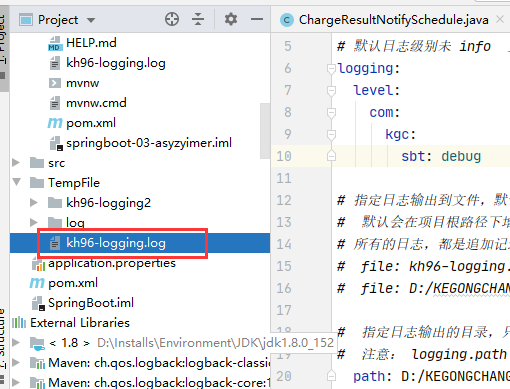Click the Maven icon of the upper pom.xml
This screenshot has width=510, height=389.
click(x=55, y=123)
